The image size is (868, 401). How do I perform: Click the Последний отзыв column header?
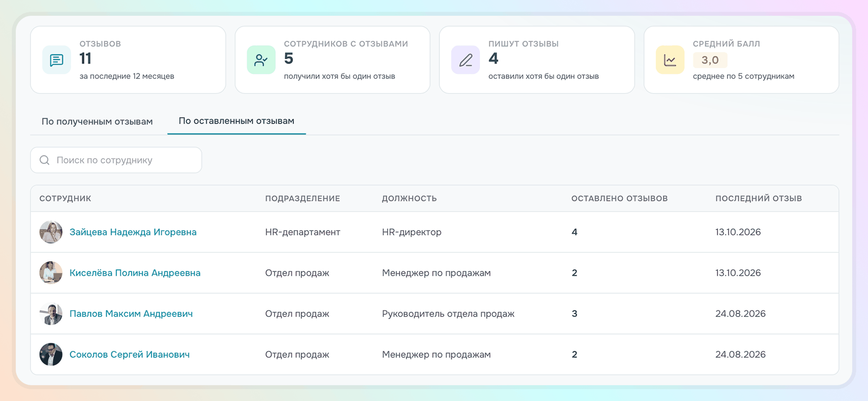759,199
